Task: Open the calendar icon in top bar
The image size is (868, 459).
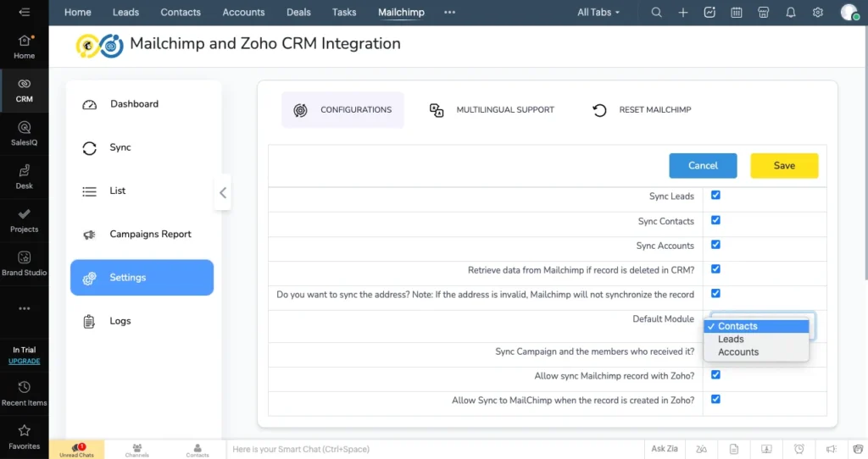Action: click(x=737, y=12)
